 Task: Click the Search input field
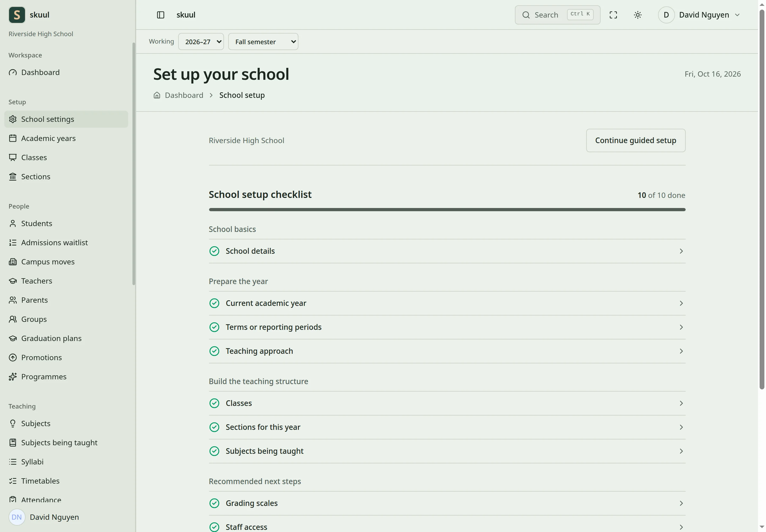pos(557,15)
